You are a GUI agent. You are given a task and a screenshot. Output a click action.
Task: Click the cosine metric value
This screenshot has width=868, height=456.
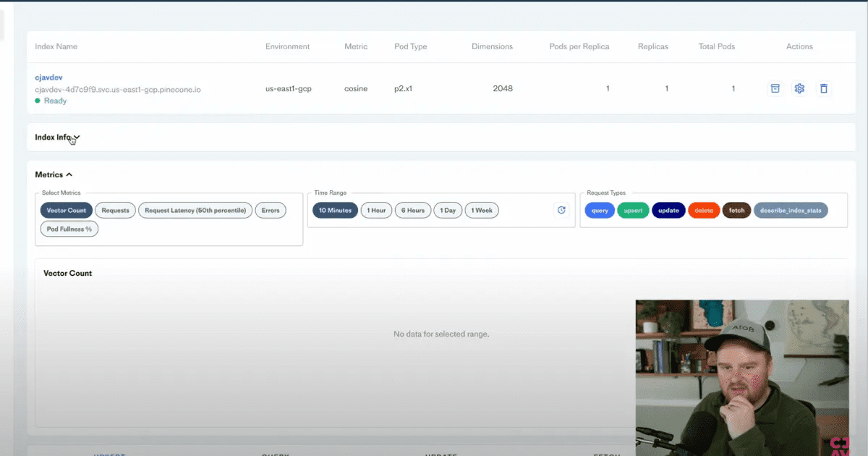[x=356, y=88]
